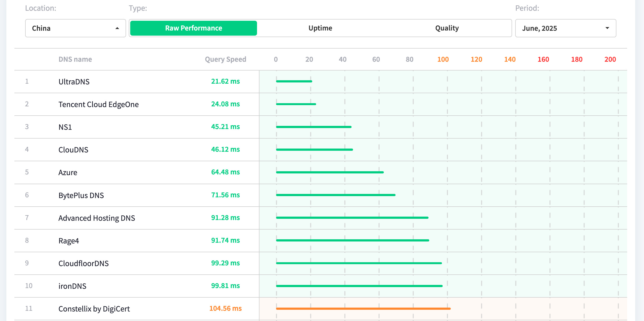Open BytePlus DNS provider details
This screenshot has height=321, width=644.
(81, 195)
